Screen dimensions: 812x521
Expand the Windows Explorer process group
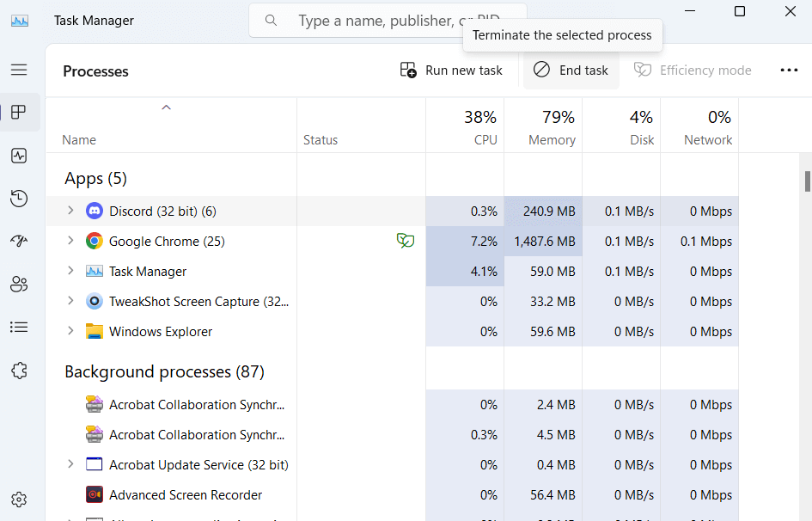[71, 330]
